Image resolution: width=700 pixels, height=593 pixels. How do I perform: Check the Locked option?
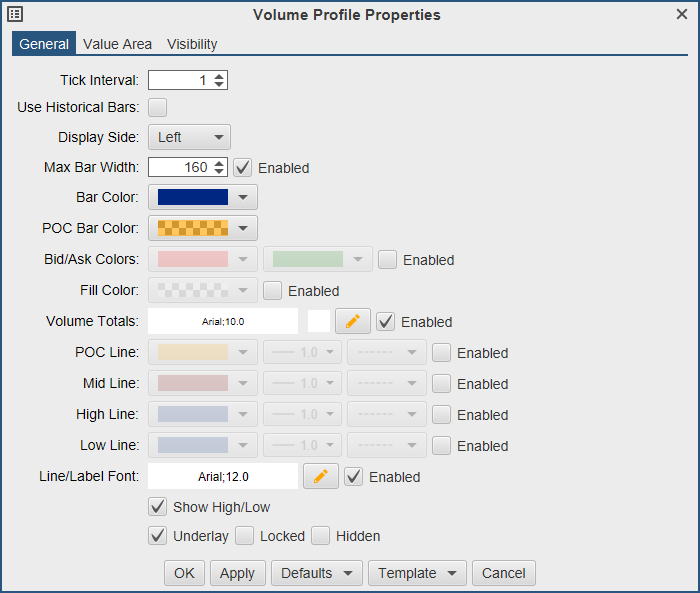[245, 535]
